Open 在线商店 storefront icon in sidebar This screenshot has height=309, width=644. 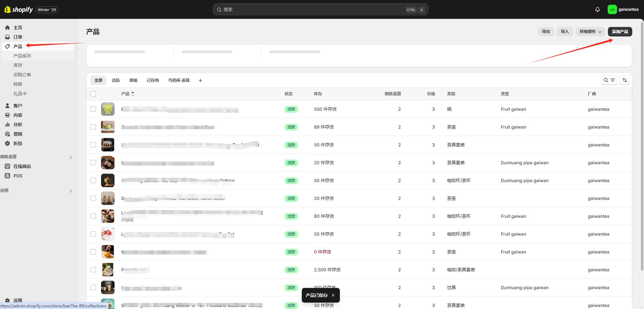coord(7,166)
